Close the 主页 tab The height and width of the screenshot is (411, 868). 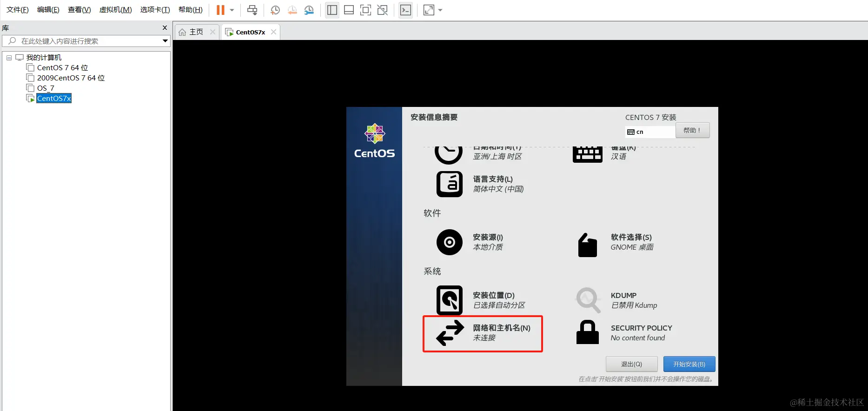[x=212, y=32]
